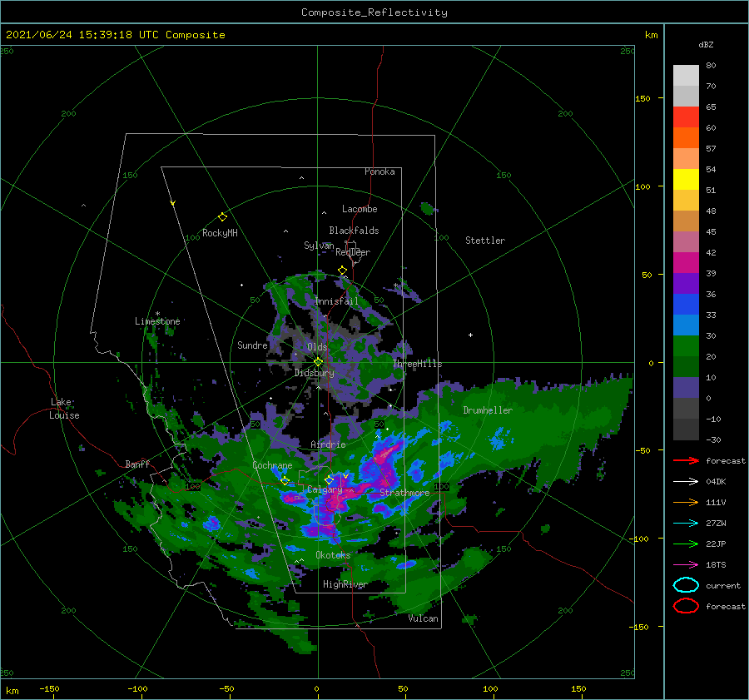Click the RockyMH label

point(220,233)
